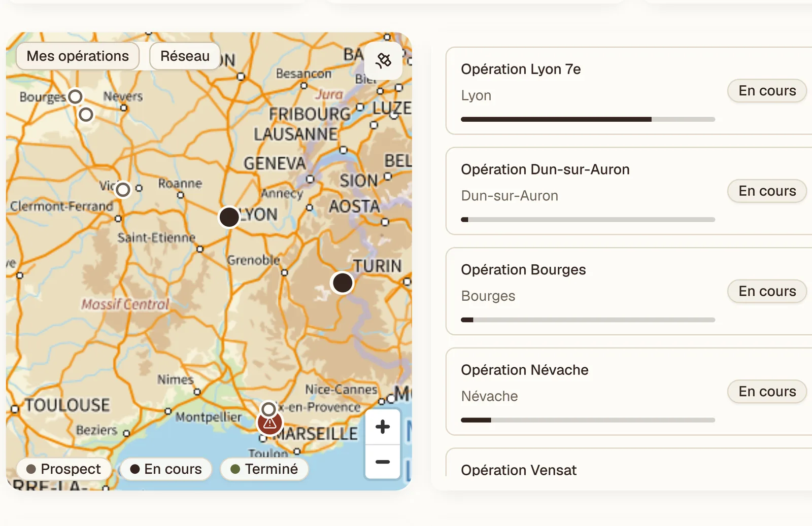The image size is (812, 526).
Task: Zoom out with the minus button
Action: 383,462
